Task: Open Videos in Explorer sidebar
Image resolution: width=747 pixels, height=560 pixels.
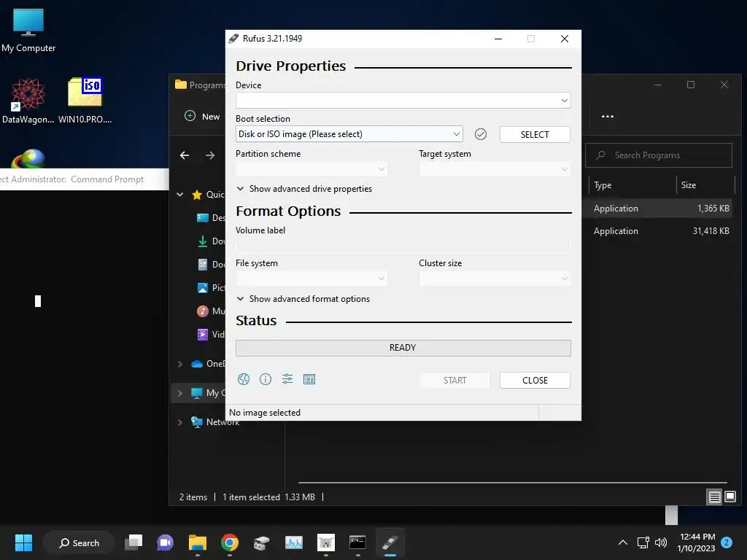Action: (211, 334)
